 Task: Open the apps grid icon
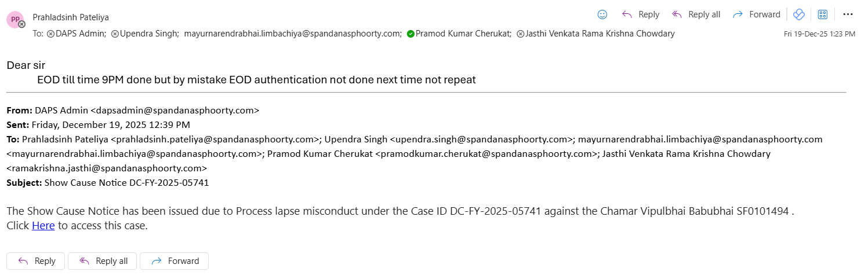(822, 14)
